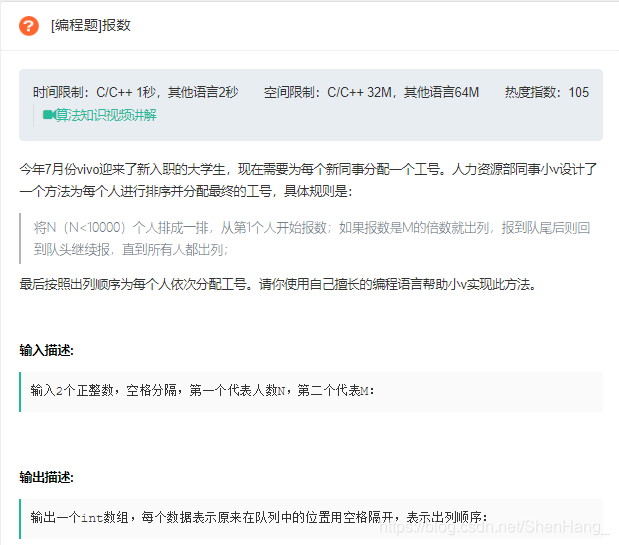Click the title [编程题]报数

[90, 25]
